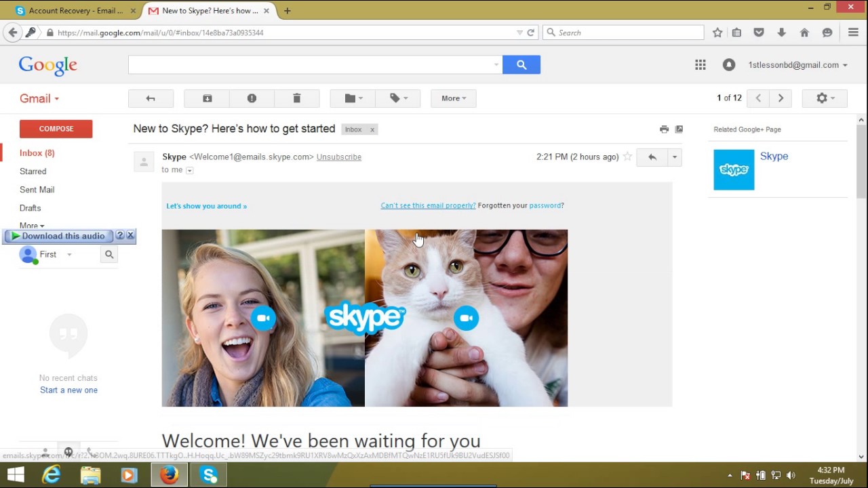The width and height of the screenshot is (868, 488).
Task: Go to newer email arrow
Action: pyautogui.click(x=758, y=98)
